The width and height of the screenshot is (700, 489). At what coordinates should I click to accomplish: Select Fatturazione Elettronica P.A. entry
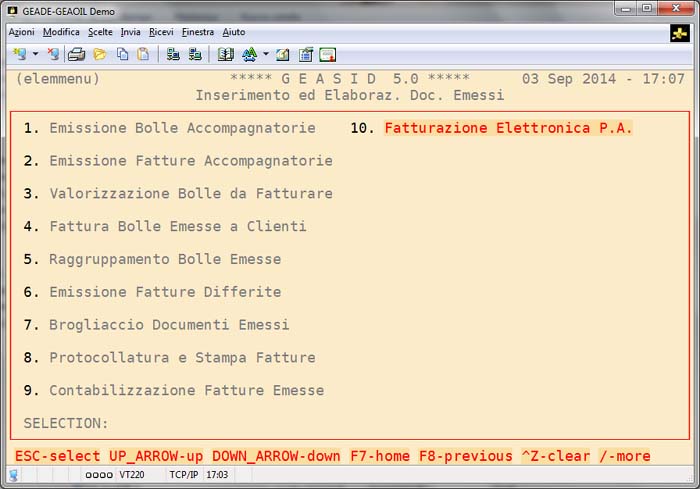508,128
